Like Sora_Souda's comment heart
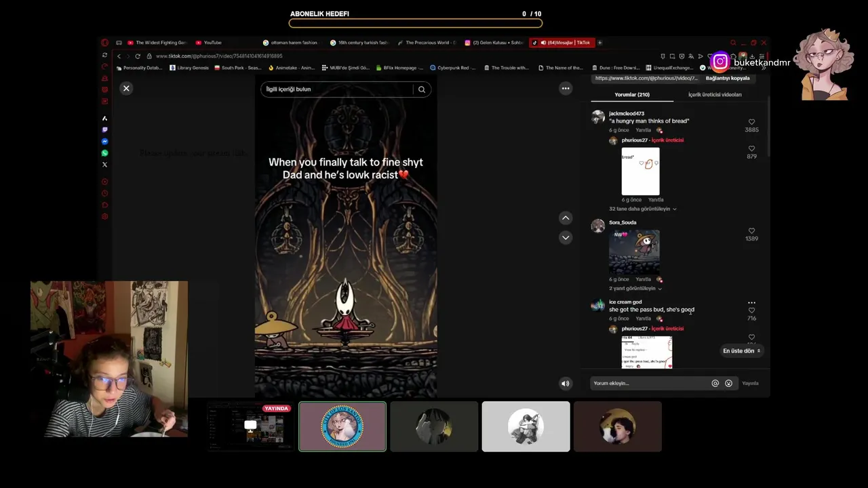 751,231
